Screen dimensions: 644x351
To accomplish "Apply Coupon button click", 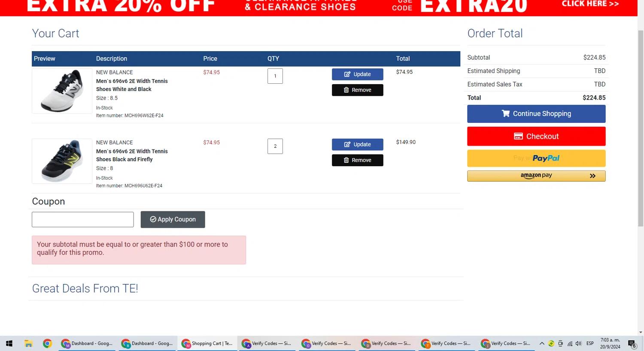I will pos(173,220).
